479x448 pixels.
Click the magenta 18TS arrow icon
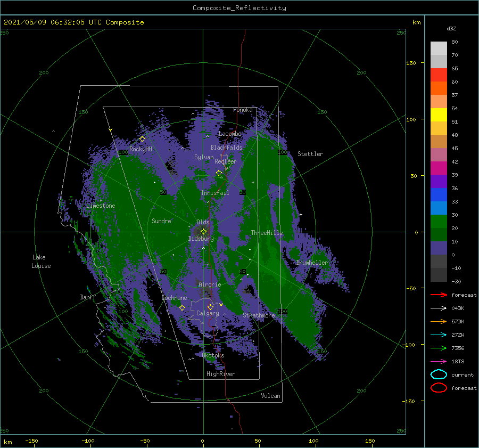click(439, 362)
